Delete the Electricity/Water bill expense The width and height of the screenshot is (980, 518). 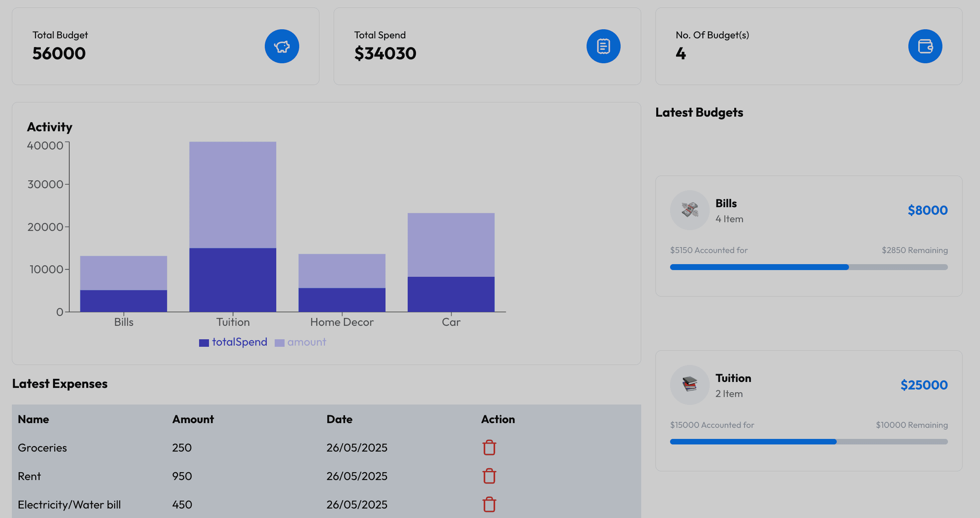pos(489,505)
